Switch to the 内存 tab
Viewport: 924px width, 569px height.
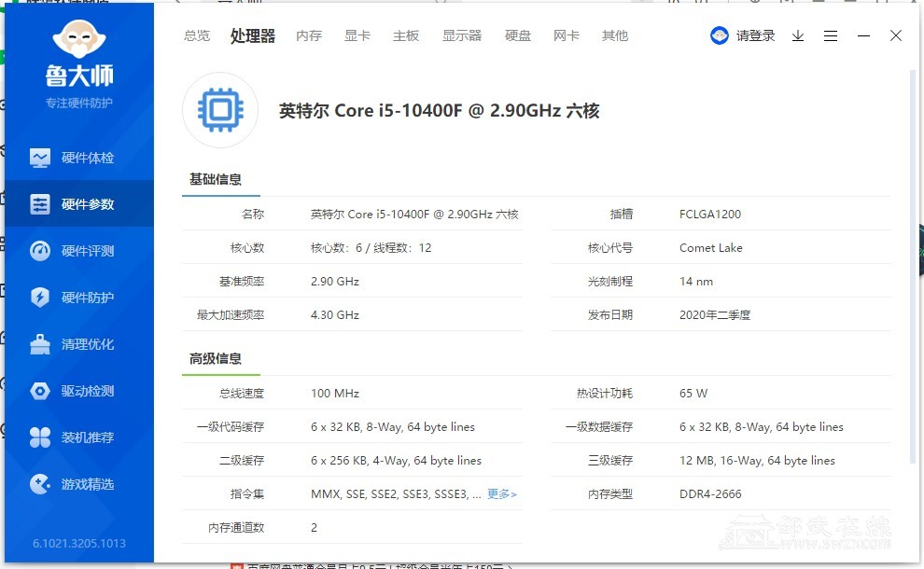pyautogui.click(x=309, y=35)
